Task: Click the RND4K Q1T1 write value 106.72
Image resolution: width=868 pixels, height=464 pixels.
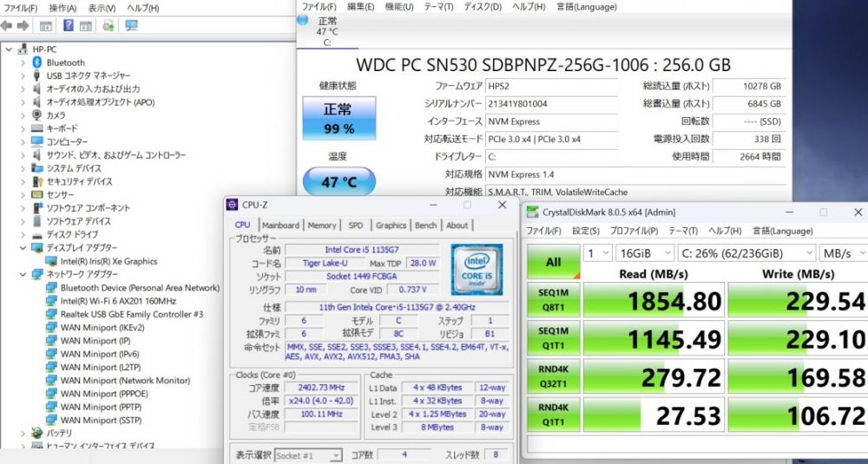Action: (x=798, y=415)
